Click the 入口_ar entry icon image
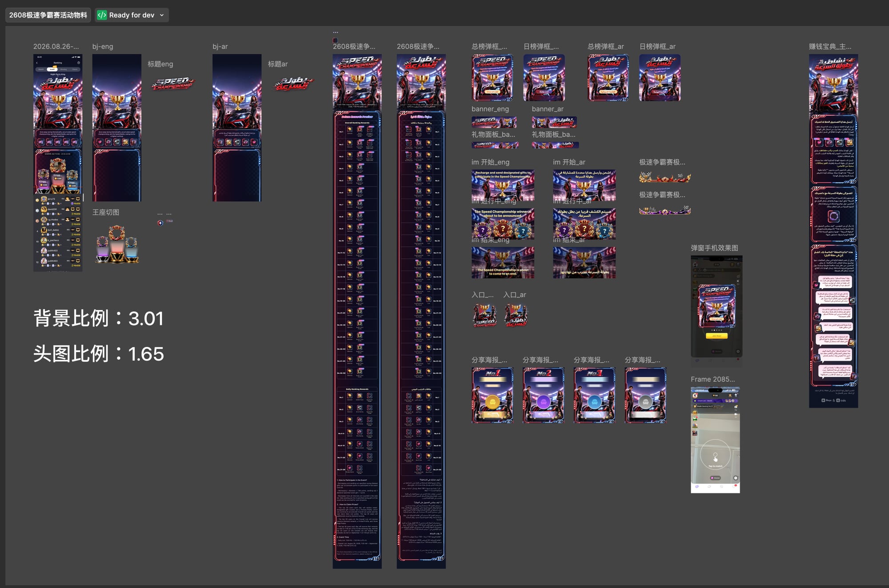 tap(516, 316)
